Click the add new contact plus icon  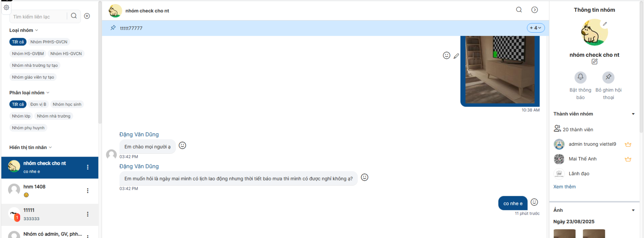tap(87, 16)
